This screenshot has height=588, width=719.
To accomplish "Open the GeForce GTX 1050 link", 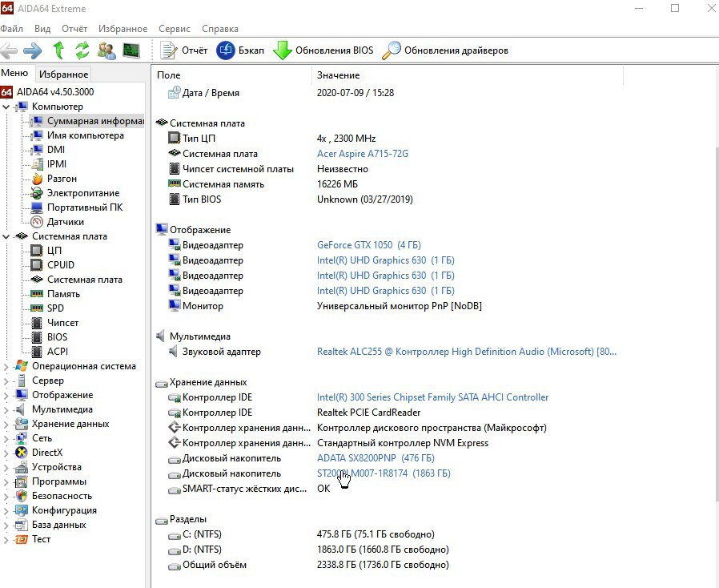I will pyautogui.click(x=368, y=245).
